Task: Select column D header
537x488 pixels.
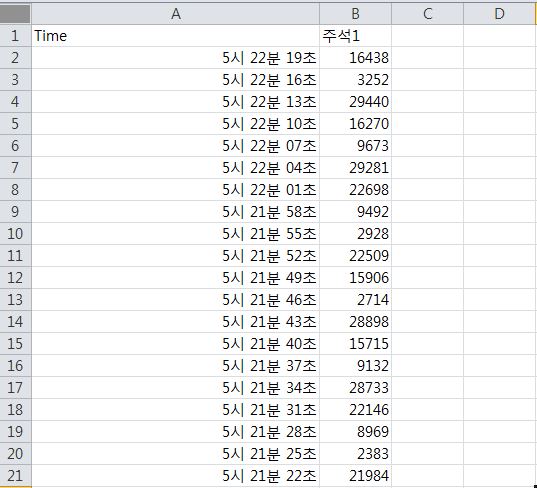Action: point(499,14)
